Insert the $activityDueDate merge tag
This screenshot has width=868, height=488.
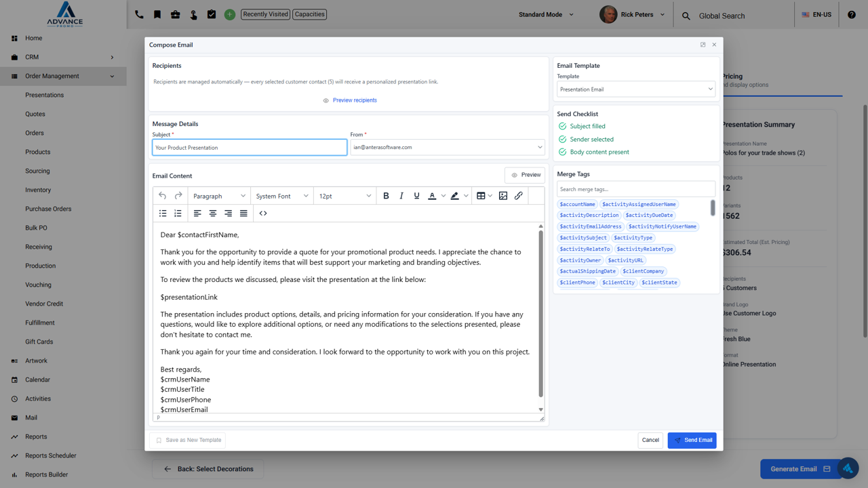click(649, 216)
